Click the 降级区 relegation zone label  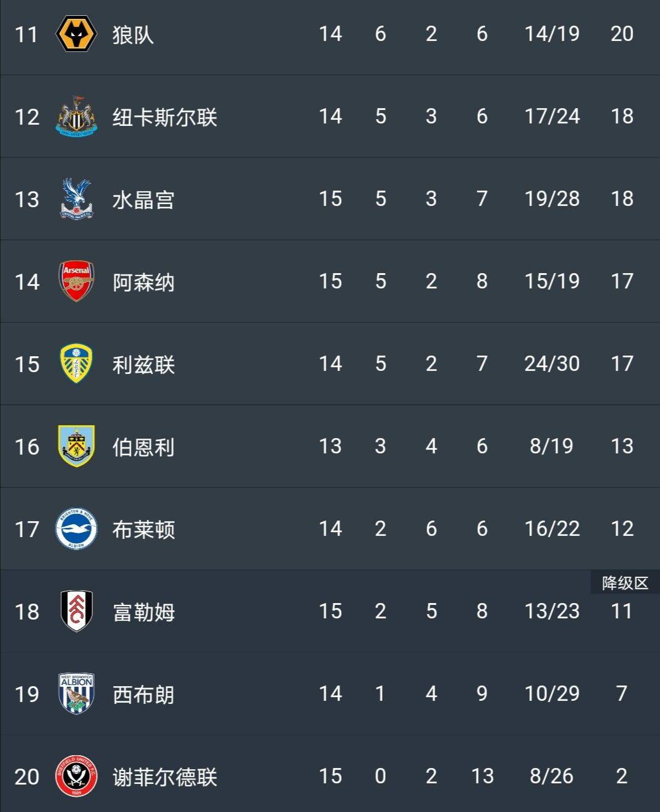click(x=625, y=583)
